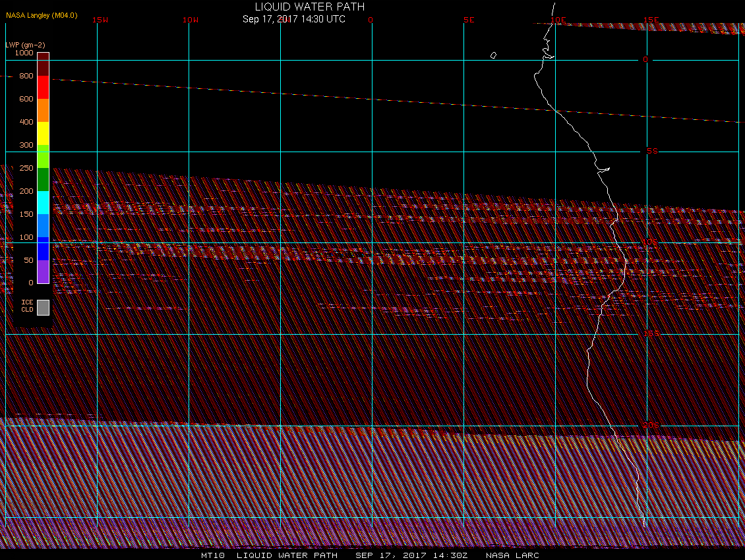Click the '15E' longitude label

tap(651, 20)
